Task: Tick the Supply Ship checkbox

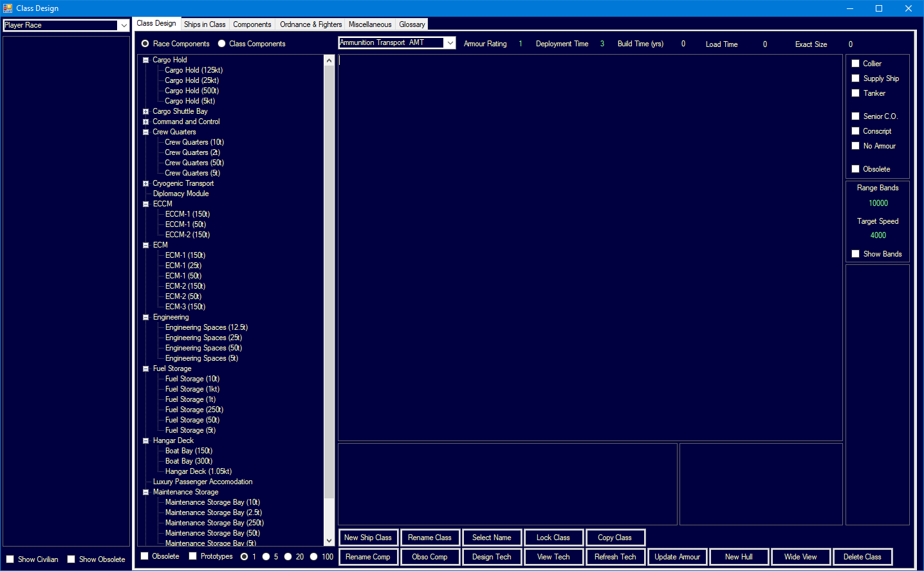Action: tap(856, 78)
